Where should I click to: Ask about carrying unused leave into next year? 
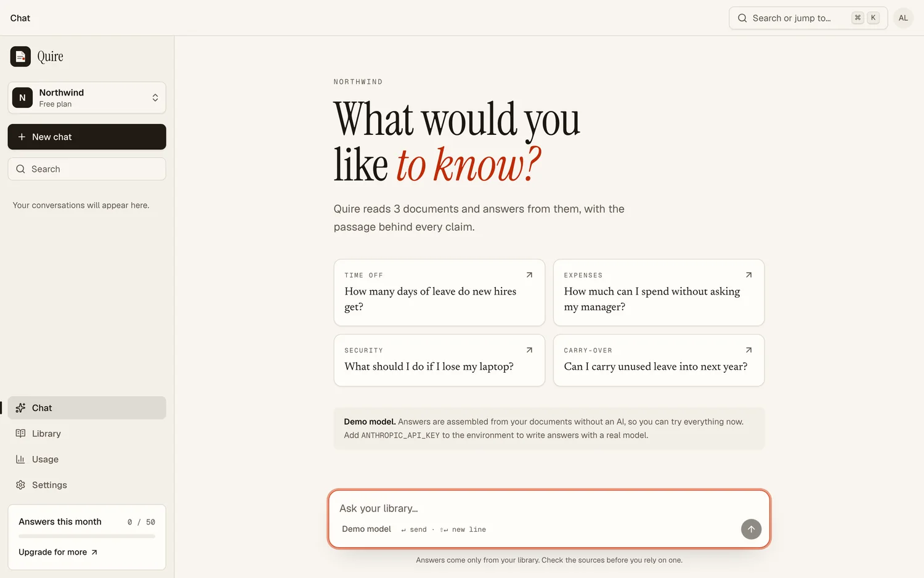(x=659, y=360)
